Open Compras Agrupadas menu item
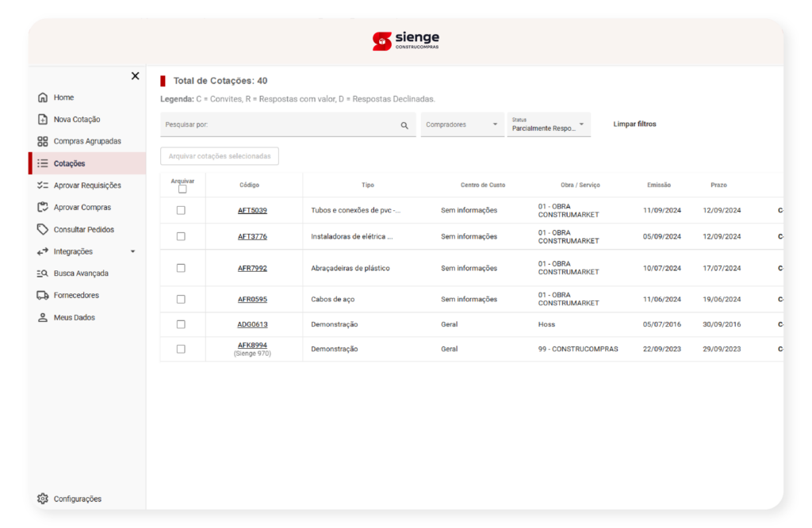Viewport: 812px width, 528px height. [87, 141]
